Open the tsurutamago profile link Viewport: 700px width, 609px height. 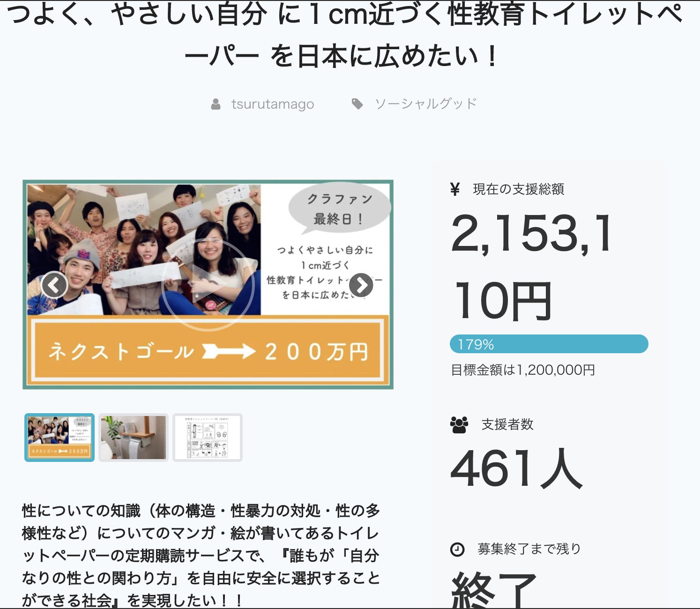pos(272,104)
